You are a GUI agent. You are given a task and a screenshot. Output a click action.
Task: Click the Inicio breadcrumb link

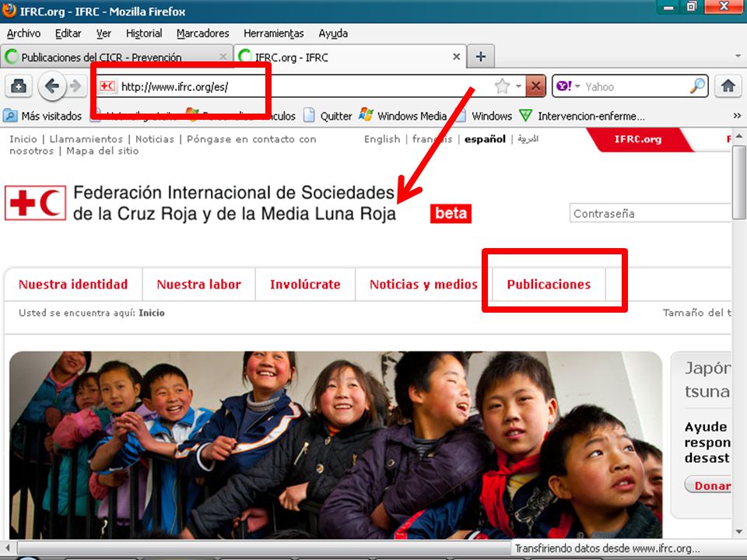coord(152,313)
